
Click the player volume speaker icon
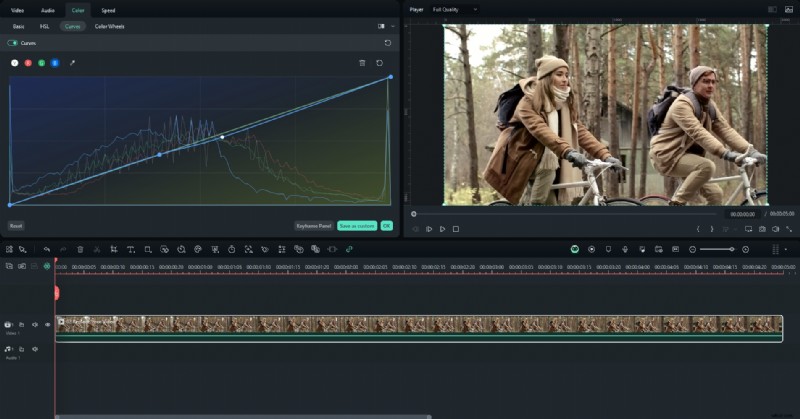[776, 229]
